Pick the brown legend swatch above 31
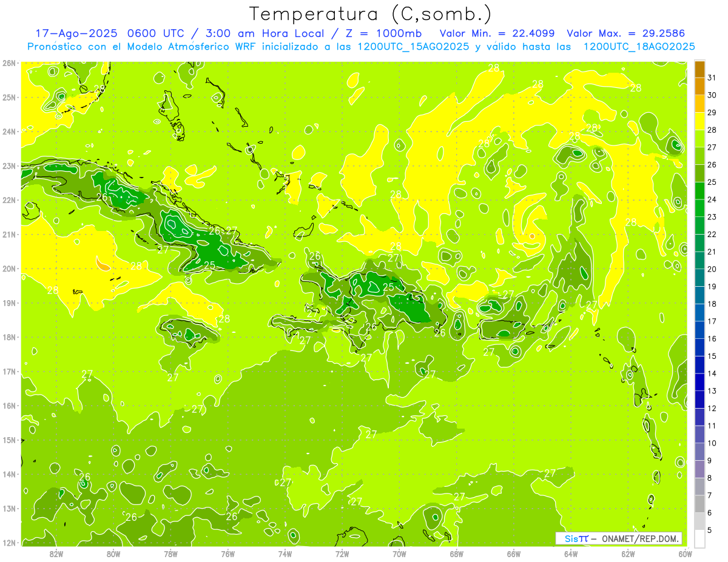 click(699, 70)
